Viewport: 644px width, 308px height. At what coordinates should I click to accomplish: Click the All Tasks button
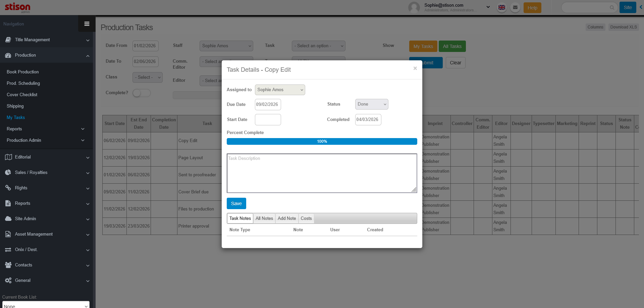tap(452, 46)
